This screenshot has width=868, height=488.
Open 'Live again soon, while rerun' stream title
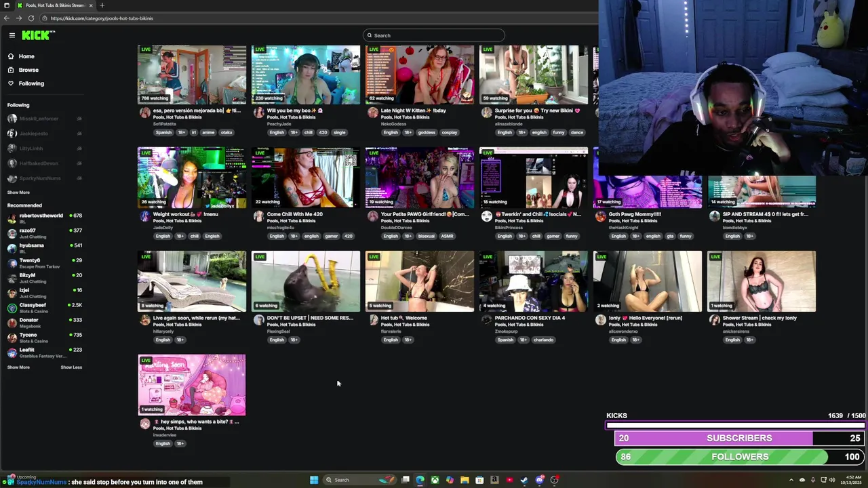[x=197, y=318]
